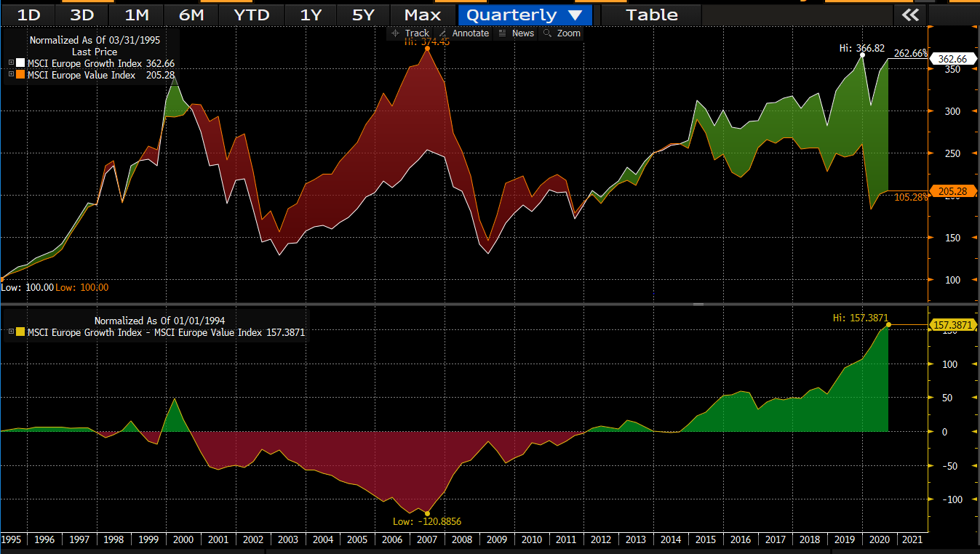Choose the YTD range tab
Screen dimensions: 980x554
point(251,15)
